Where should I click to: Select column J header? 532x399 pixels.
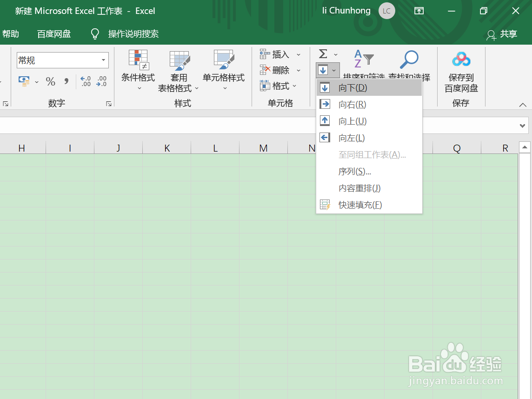coord(119,148)
